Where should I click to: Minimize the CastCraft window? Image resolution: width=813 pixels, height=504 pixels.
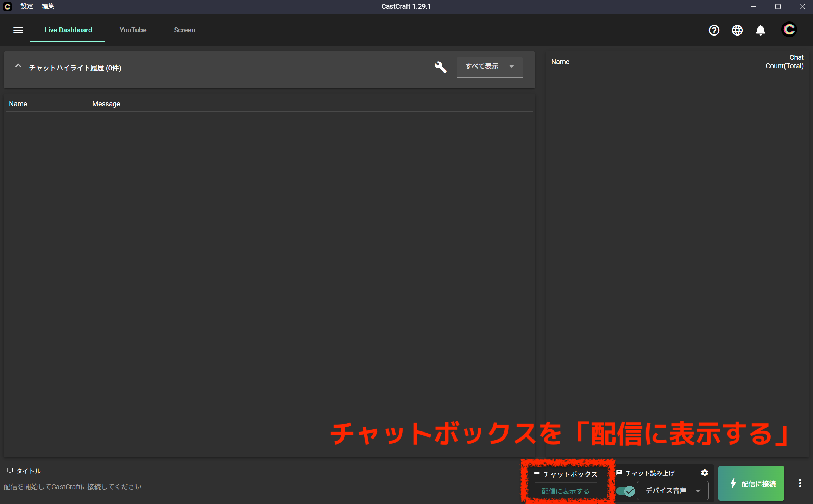(x=754, y=6)
